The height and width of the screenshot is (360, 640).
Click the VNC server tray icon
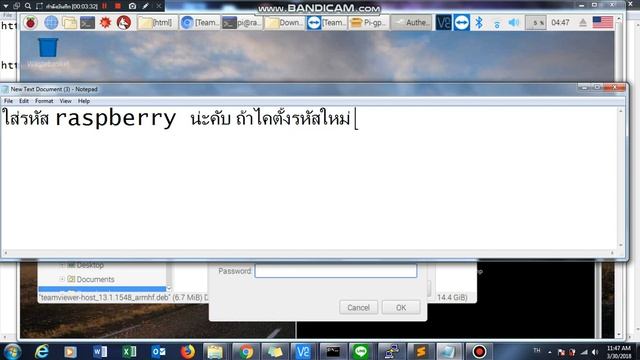[x=443, y=22]
